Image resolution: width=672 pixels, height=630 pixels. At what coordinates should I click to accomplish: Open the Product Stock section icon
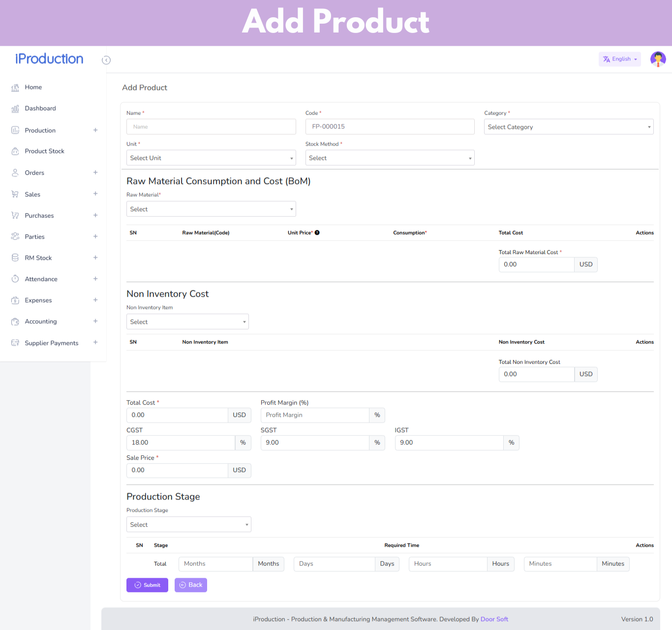15,151
